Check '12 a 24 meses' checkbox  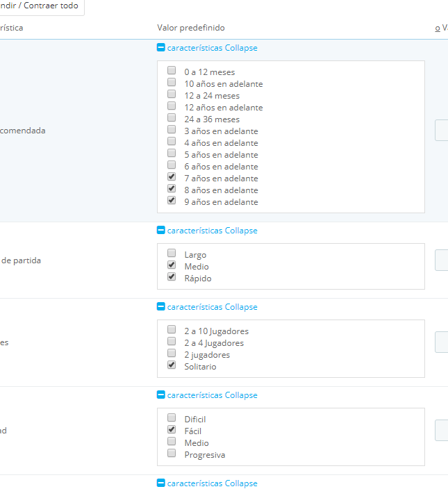[x=172, y=94]
